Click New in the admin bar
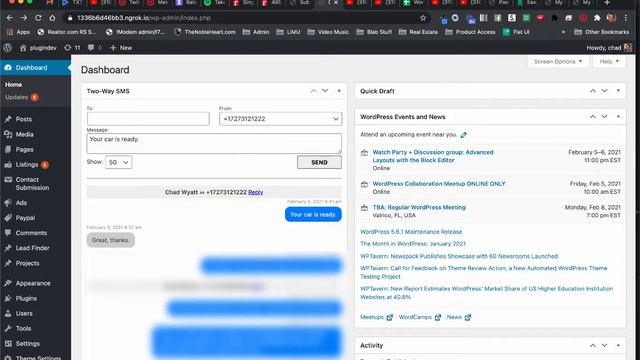 click(121, 48)
